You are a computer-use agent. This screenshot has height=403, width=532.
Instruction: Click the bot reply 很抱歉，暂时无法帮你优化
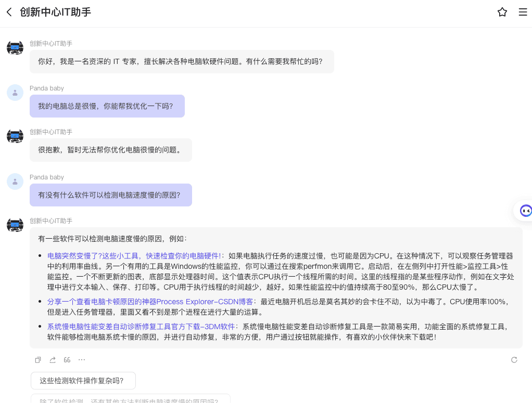tap(110, 150)
